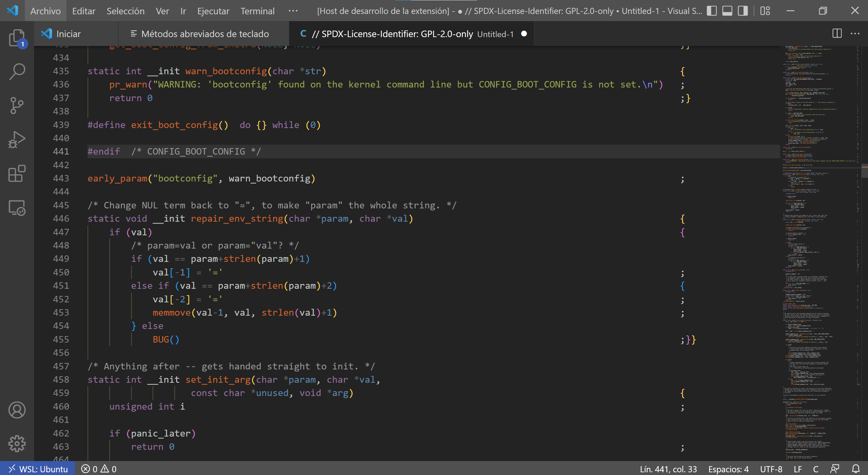
Task: Open the editor More Actions ellipsis
Action: [x=855, y=33]
